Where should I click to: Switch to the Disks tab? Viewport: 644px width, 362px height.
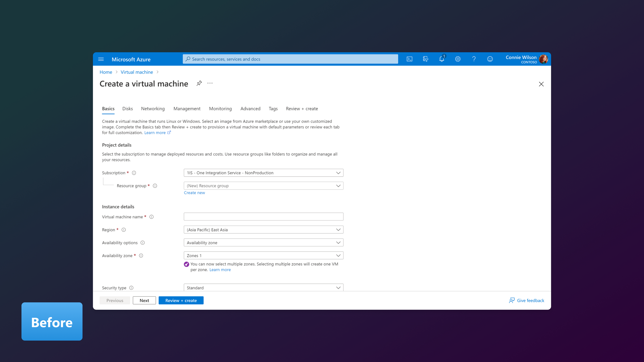point(128,109)
